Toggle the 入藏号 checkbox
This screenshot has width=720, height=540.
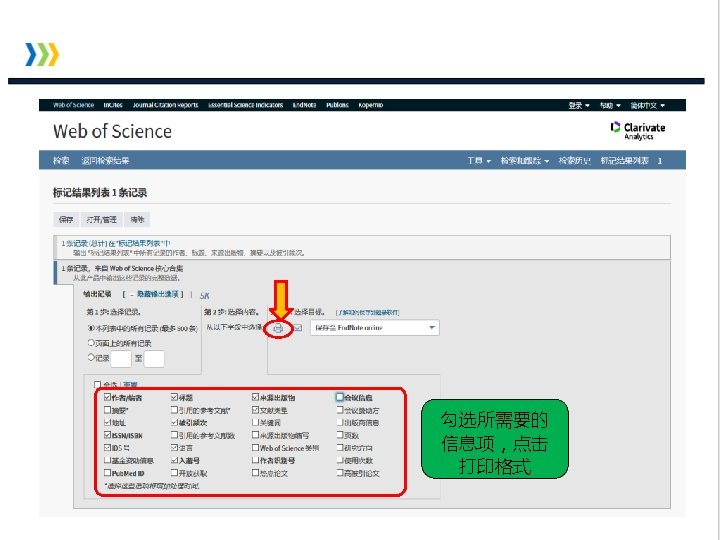(x=174, y=460)
